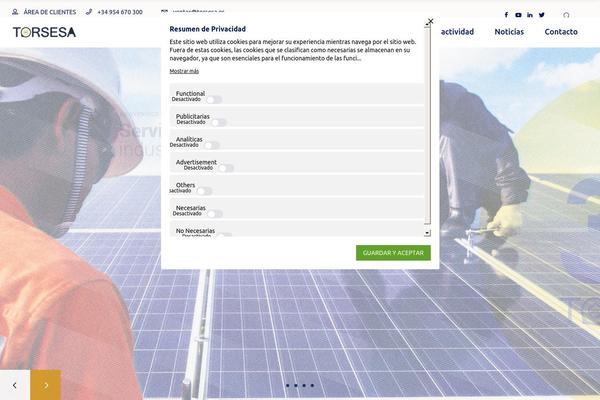Open the actividad menu item

pyautogui.click(x=457, y=32)
